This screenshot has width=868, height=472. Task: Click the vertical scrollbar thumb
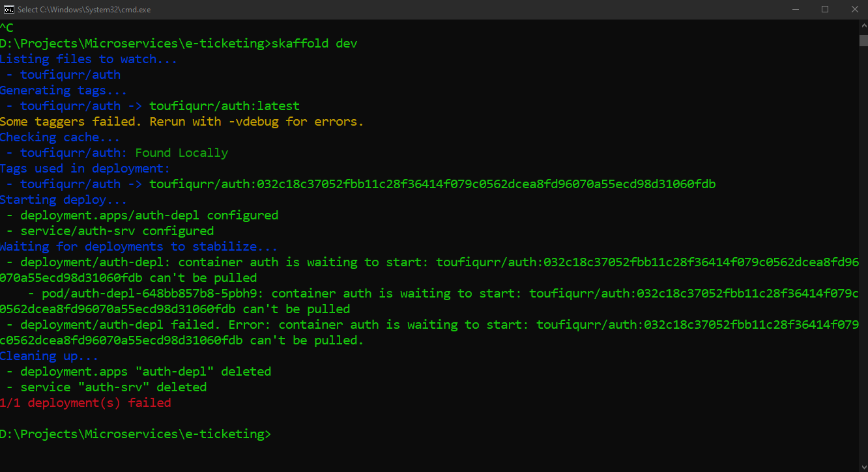(x=863, y=40)
